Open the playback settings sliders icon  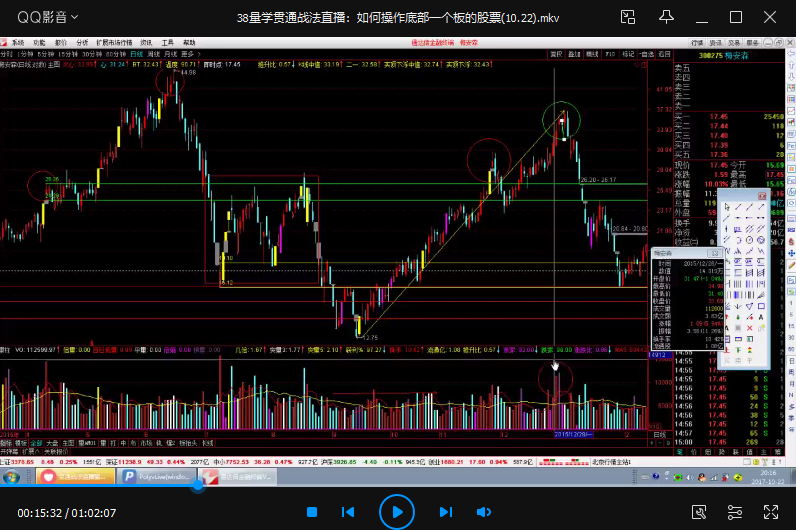[x=735, y=512]
